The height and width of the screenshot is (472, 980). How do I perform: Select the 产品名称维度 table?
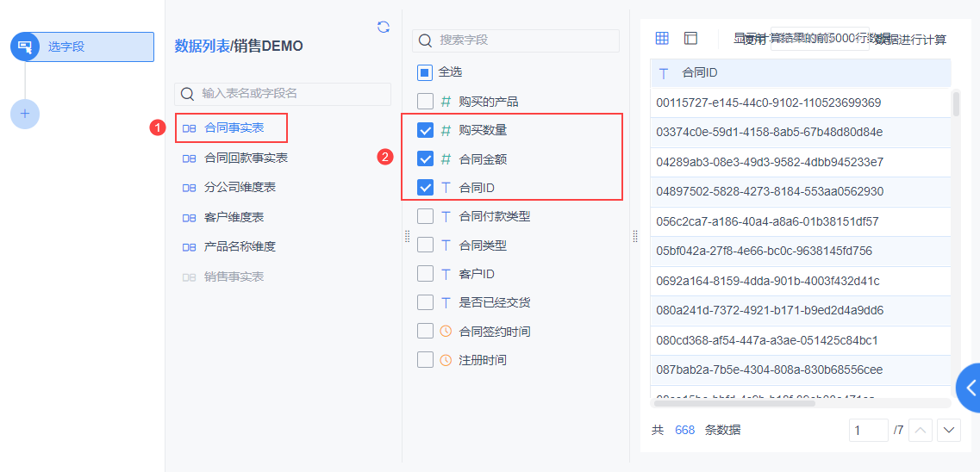pos(240,247)
